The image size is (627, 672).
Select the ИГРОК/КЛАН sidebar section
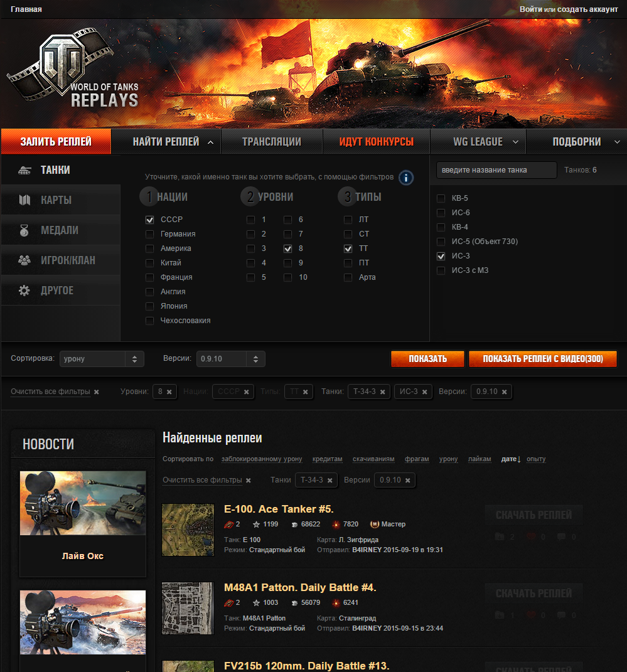[60, 260]
